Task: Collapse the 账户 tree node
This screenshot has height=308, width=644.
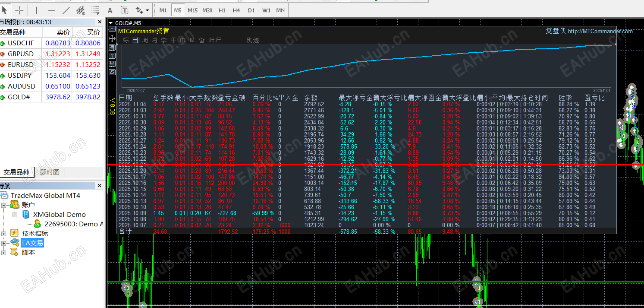Action: [x=4, y=205]
